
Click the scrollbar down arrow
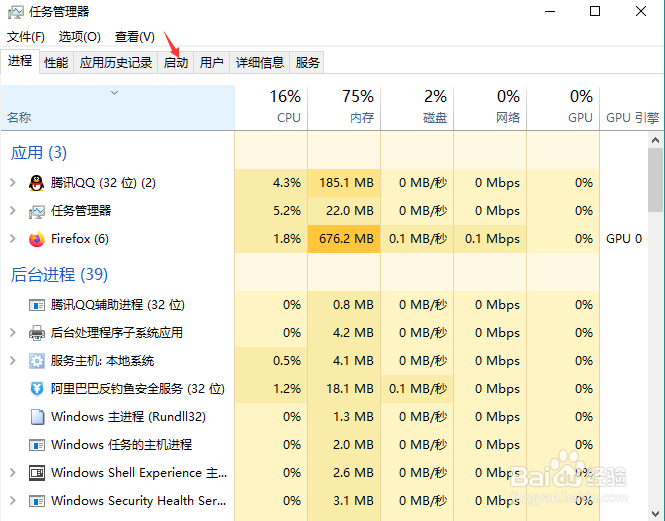(x=655, y=514)
